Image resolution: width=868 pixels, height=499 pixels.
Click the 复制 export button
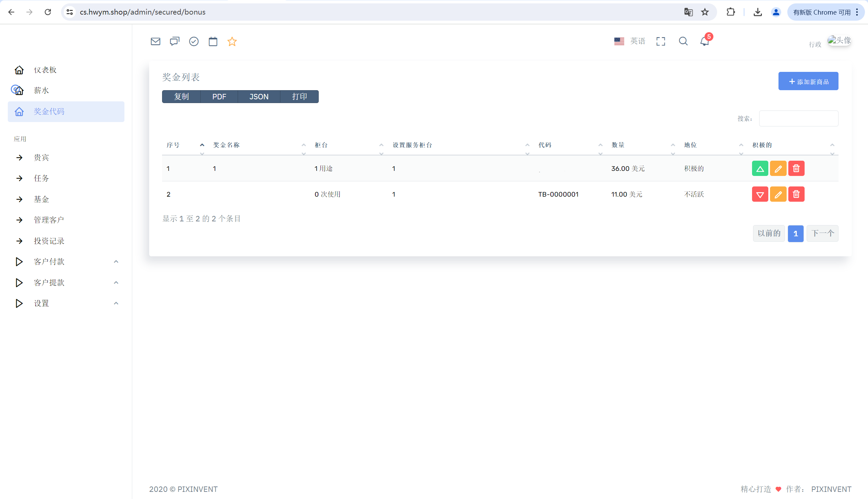point(181,97)
